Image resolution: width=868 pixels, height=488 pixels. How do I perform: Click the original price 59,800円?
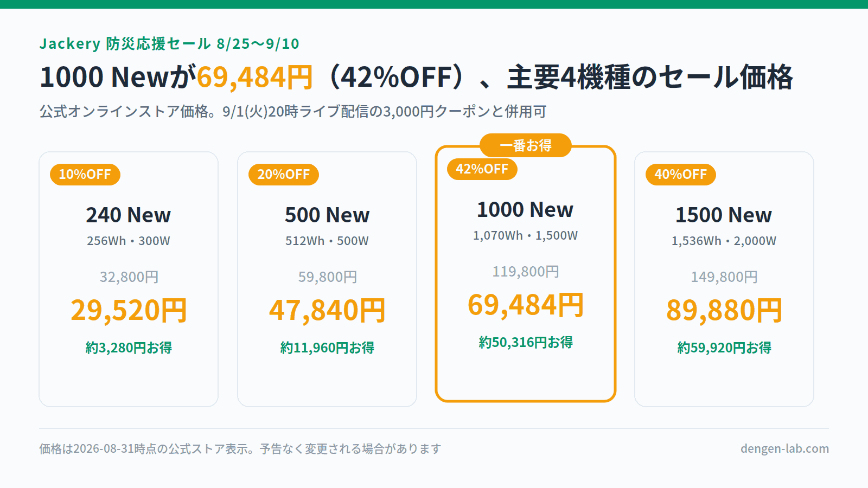coord(328,277)
